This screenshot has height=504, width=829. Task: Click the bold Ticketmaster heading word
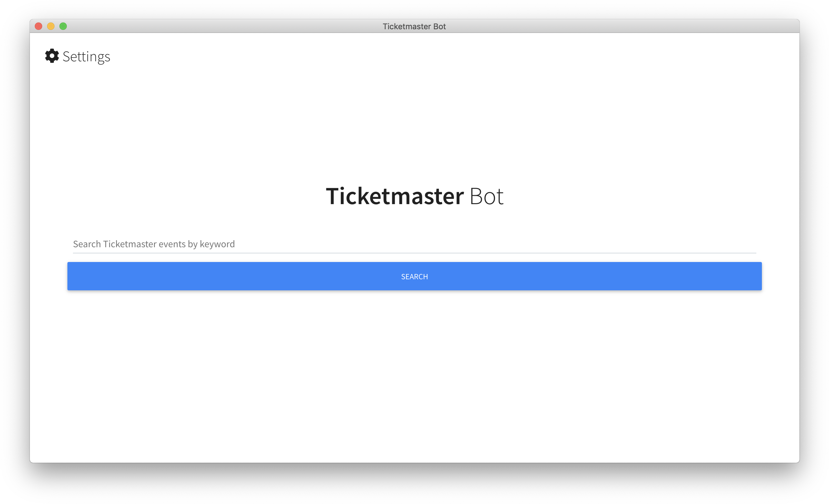[395, 196]
